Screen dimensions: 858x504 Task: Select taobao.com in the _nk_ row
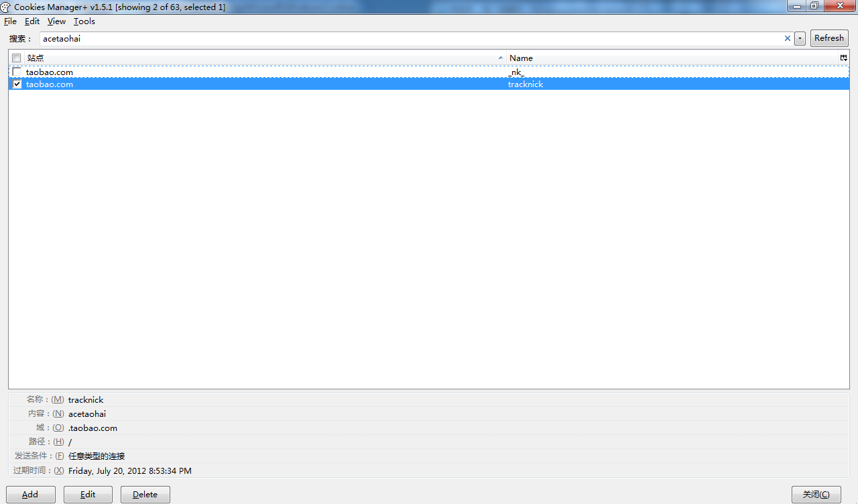(x=50, y=72)
